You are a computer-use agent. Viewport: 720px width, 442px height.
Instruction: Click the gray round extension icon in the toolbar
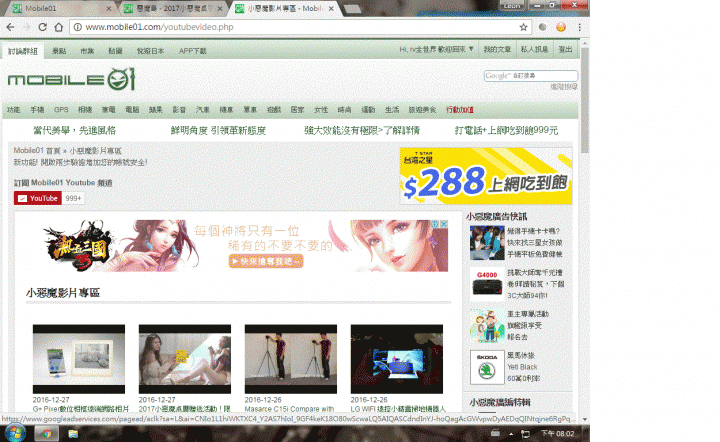coord(542,27)
